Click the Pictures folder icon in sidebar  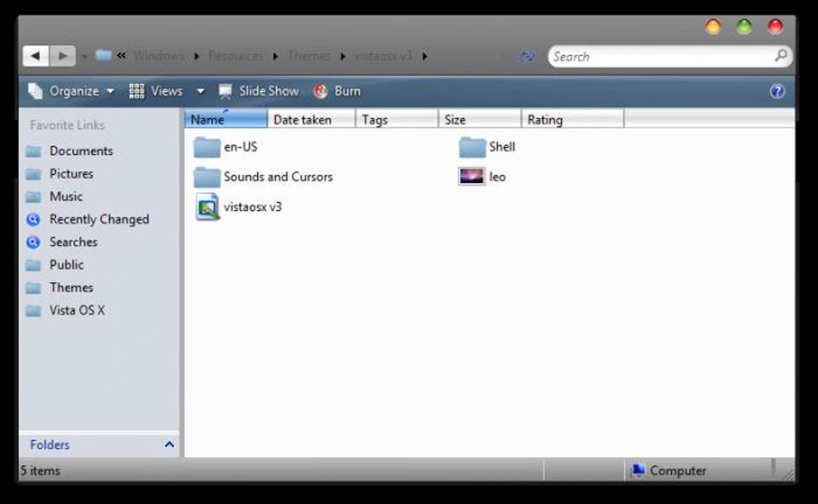click(34, 174)
